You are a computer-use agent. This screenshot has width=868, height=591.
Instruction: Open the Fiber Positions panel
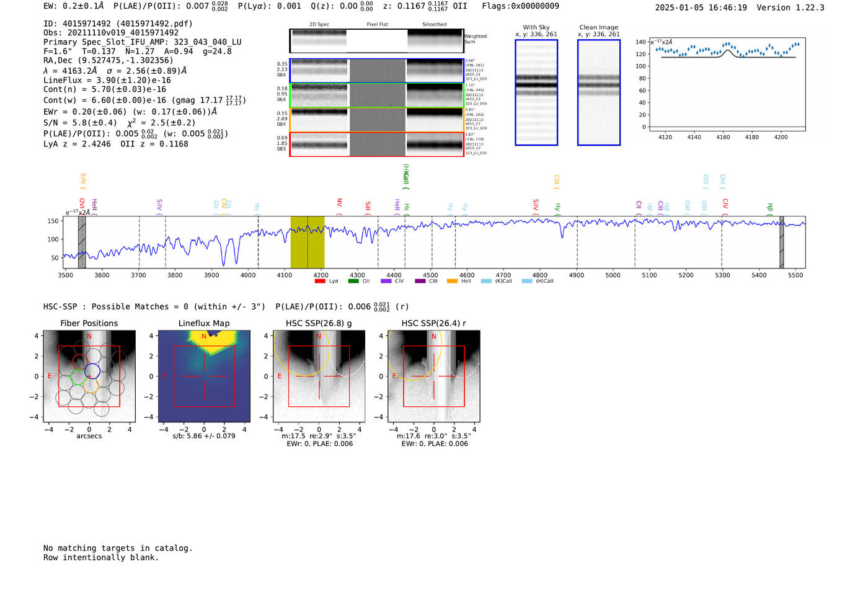pos(89,376)
